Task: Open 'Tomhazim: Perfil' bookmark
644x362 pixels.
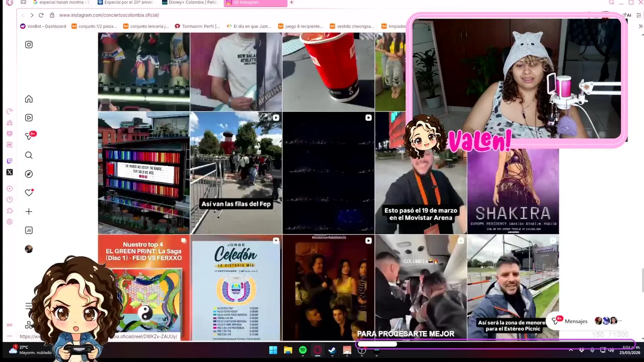Action: [x=198, y=26]
